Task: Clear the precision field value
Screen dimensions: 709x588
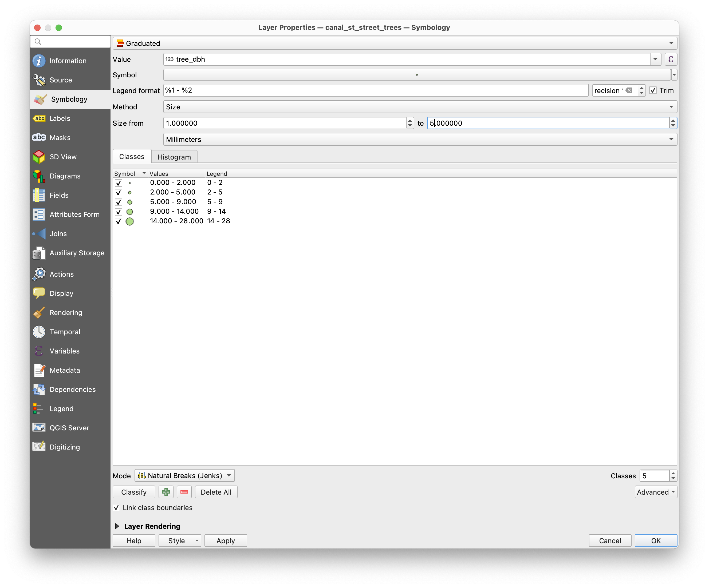Action: [x=629, y=90]
